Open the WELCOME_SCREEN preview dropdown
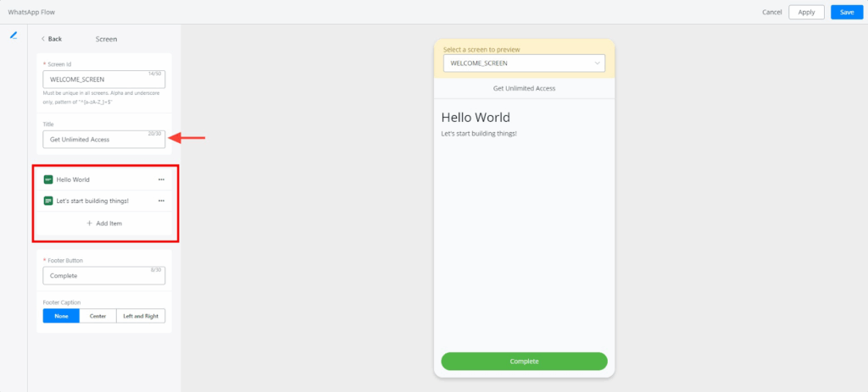 523,63
